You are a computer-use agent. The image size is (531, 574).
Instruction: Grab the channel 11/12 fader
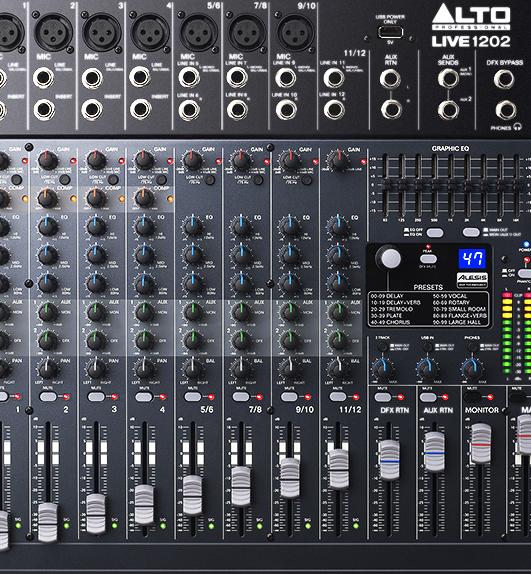coord(339,469)
